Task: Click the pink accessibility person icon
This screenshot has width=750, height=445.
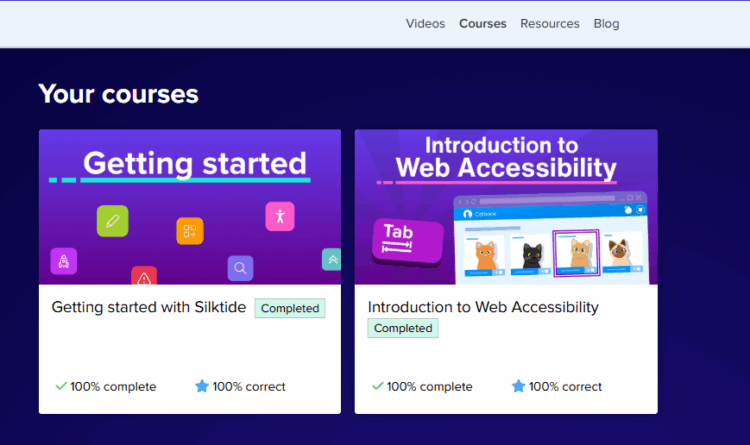Action: (280, 215)
